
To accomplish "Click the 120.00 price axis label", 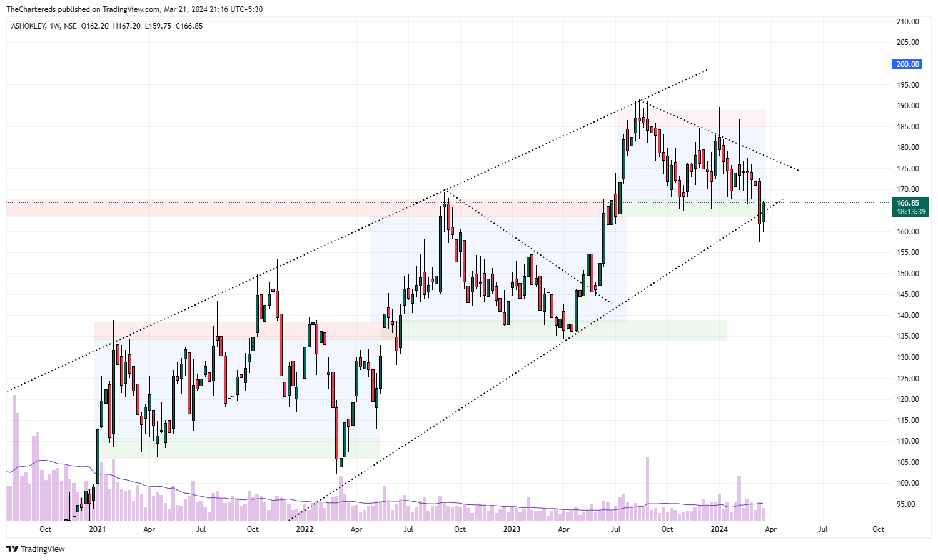I will [x=908, y=399].
